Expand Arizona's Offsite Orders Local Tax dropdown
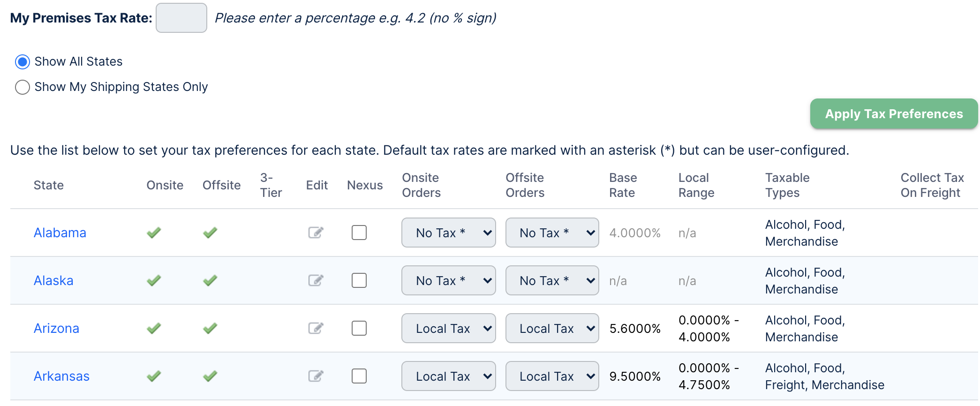 552,328
